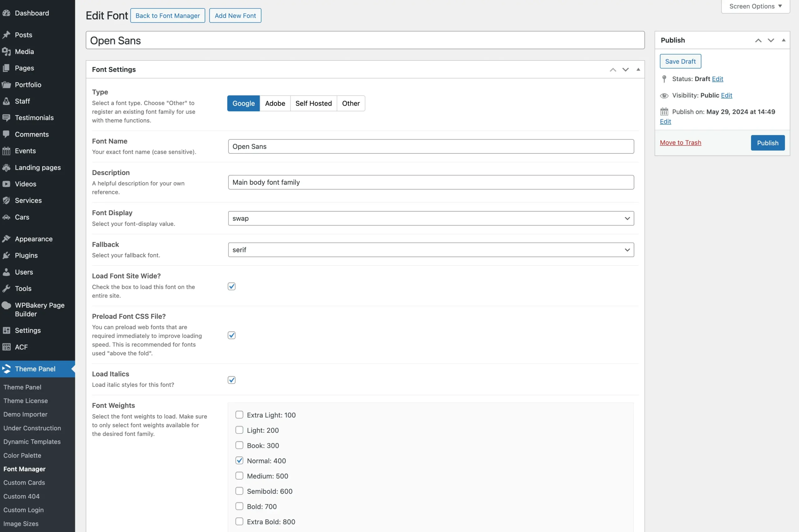Uncheck the Load Font Site Wide checkbox

click(x=232, y=286)
